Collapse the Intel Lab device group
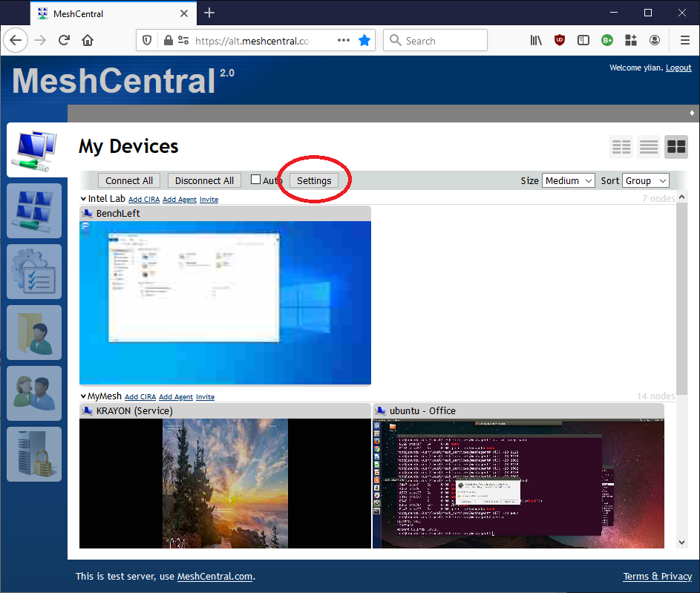700x593 pixels. click(x=82, y=198)
